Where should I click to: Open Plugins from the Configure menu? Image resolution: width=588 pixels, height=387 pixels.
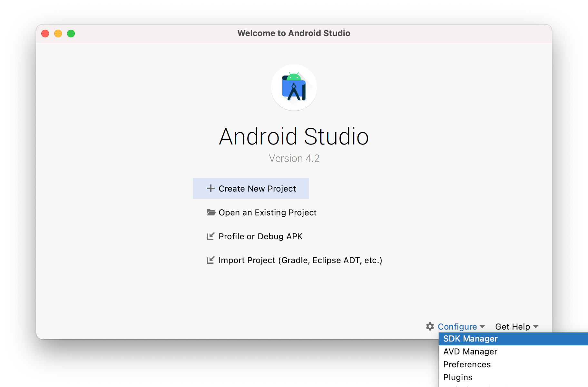coord(458,377)
